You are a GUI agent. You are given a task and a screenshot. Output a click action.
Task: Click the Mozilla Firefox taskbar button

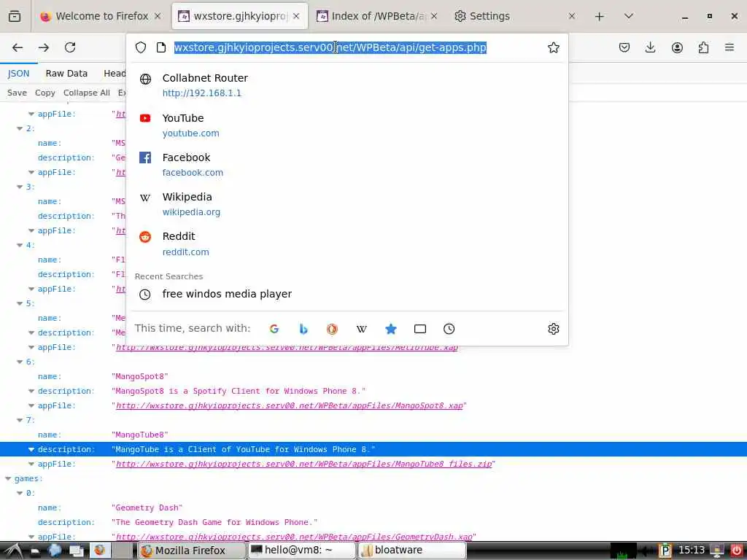pos(192,551)
